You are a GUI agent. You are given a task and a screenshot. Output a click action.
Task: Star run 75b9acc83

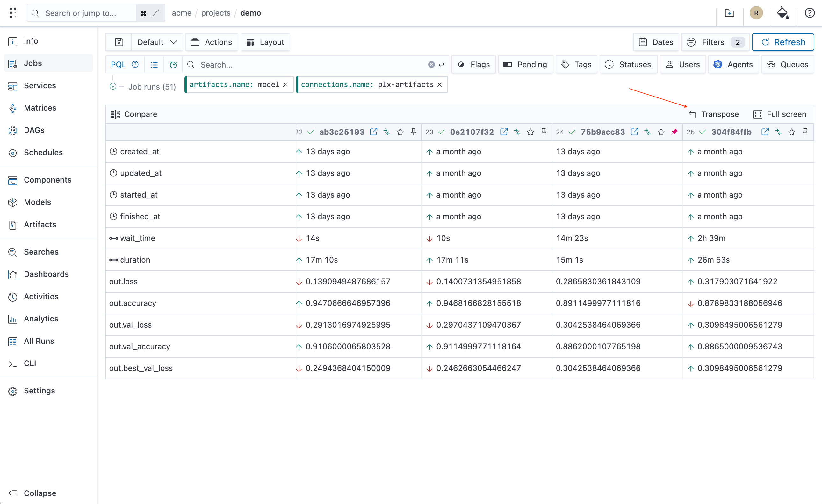(x=661, y=132)
